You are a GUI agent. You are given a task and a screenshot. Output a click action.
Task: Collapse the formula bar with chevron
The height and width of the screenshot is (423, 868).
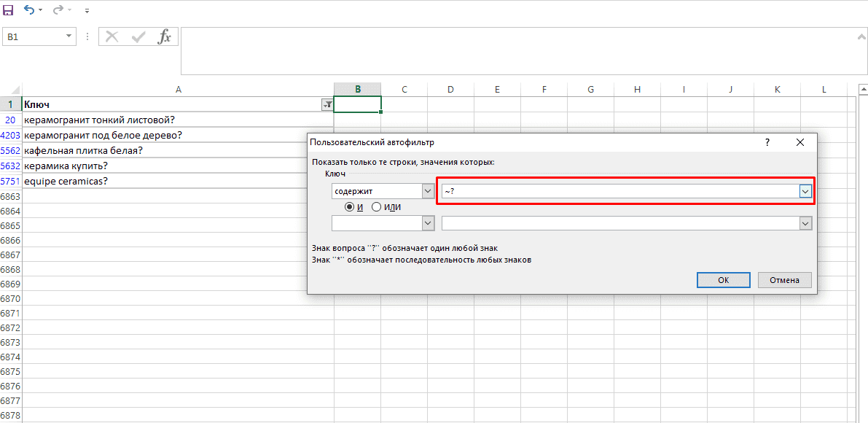(861, 37)
